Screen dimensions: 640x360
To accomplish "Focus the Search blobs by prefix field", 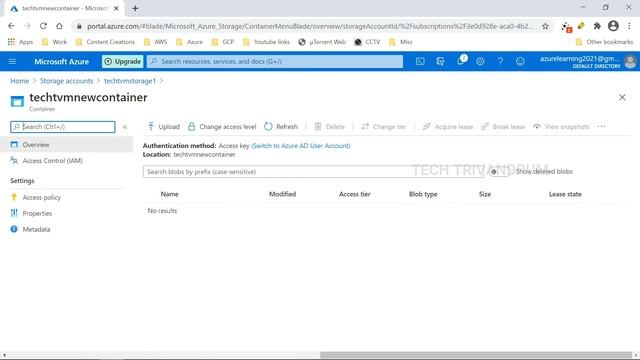I will click(313, 172).
